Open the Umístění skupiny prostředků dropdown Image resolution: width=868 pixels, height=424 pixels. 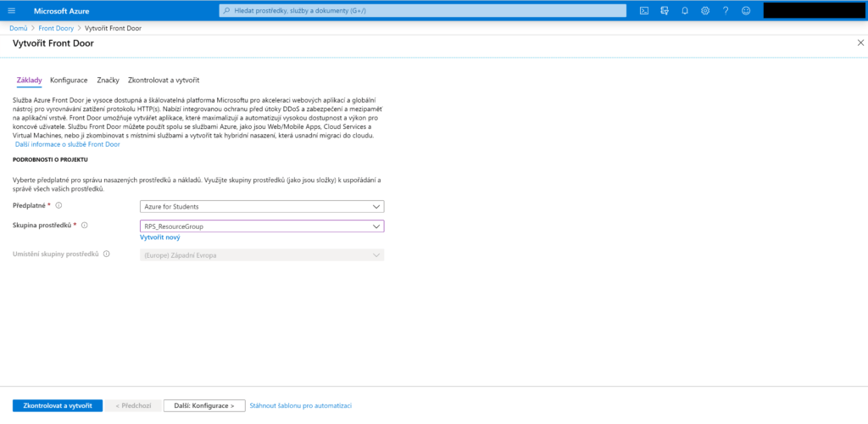261,254
